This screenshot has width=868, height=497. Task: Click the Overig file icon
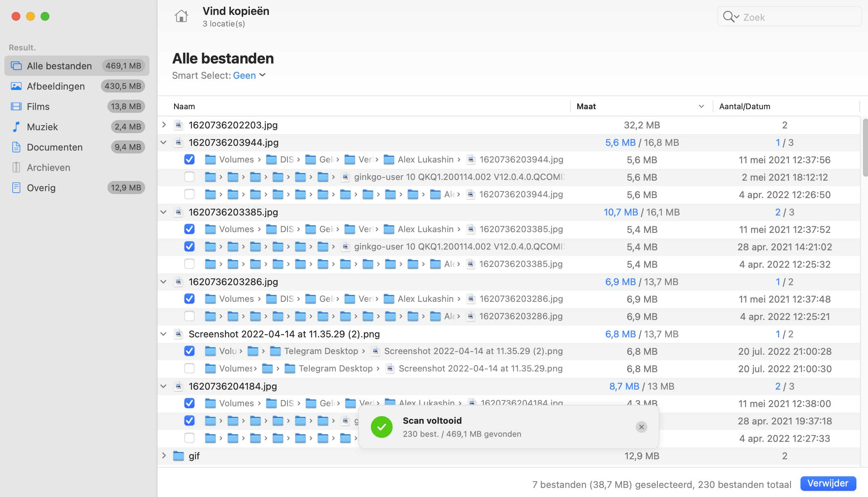pos(16,188)
